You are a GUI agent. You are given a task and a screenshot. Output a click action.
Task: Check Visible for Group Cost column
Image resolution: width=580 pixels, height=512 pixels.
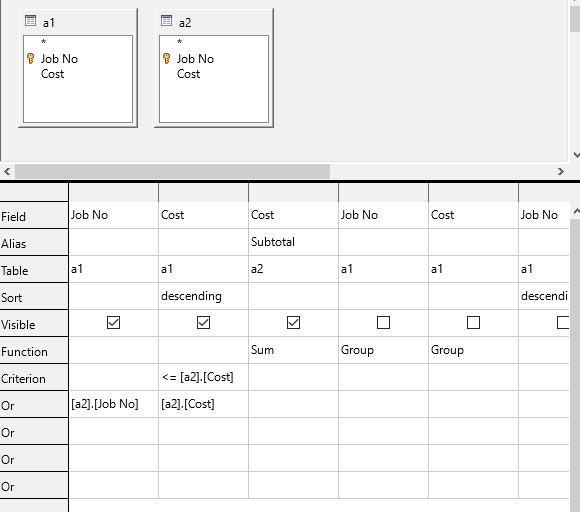(x=473, y=323)
